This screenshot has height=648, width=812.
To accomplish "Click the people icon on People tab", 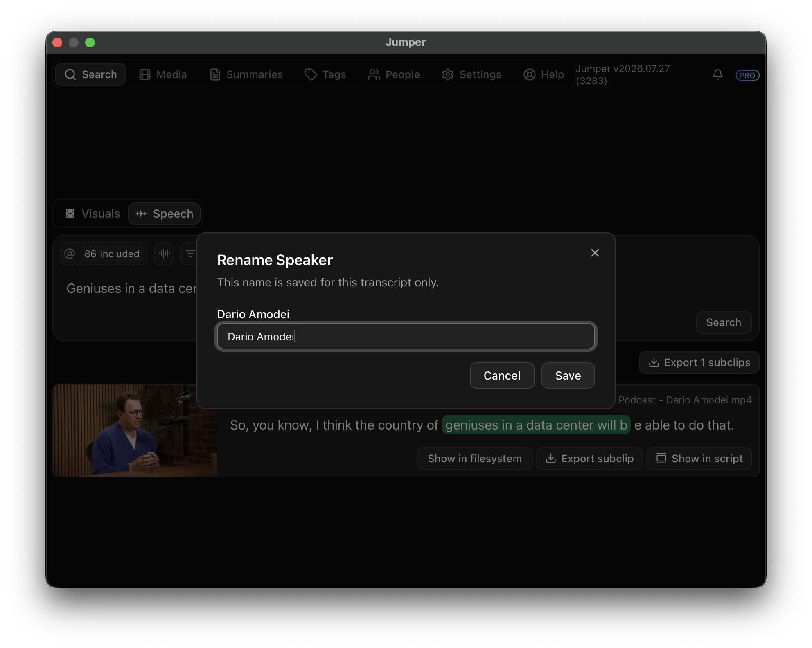I will coord(374,74).
